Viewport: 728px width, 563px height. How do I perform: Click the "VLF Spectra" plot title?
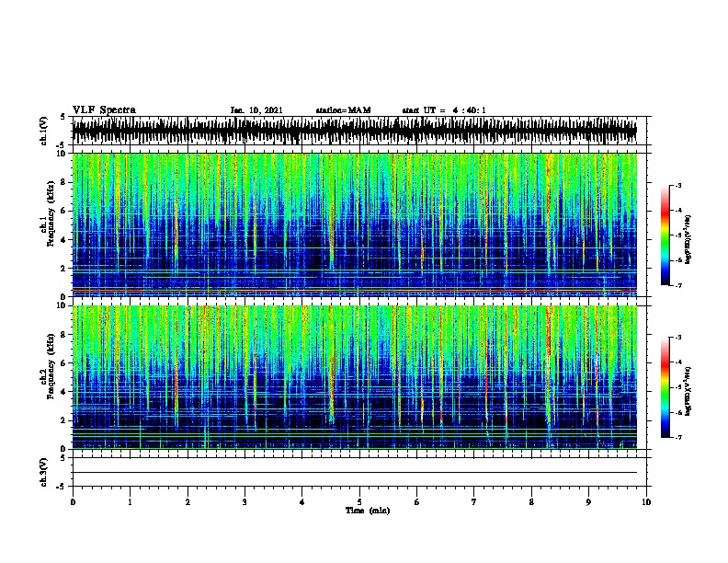(x=105, y=109)
